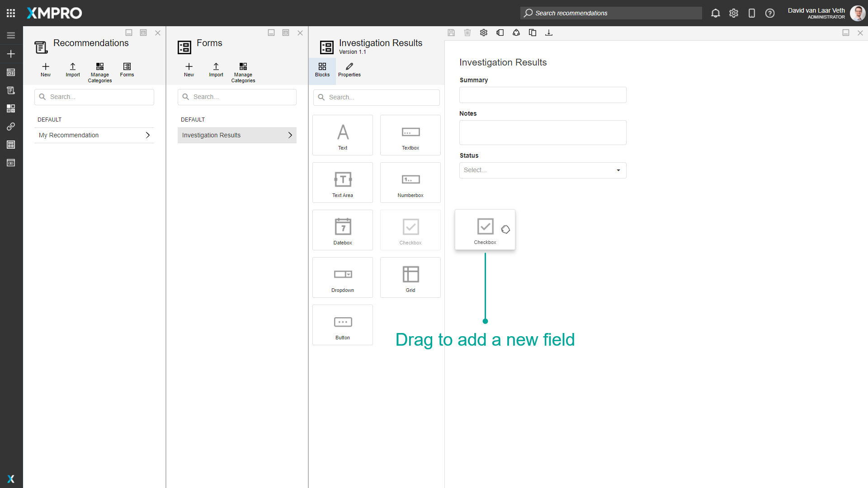Open the form settings gear in the editor toolbar
The image size is (868, 488).
click(x=484, y=32)
